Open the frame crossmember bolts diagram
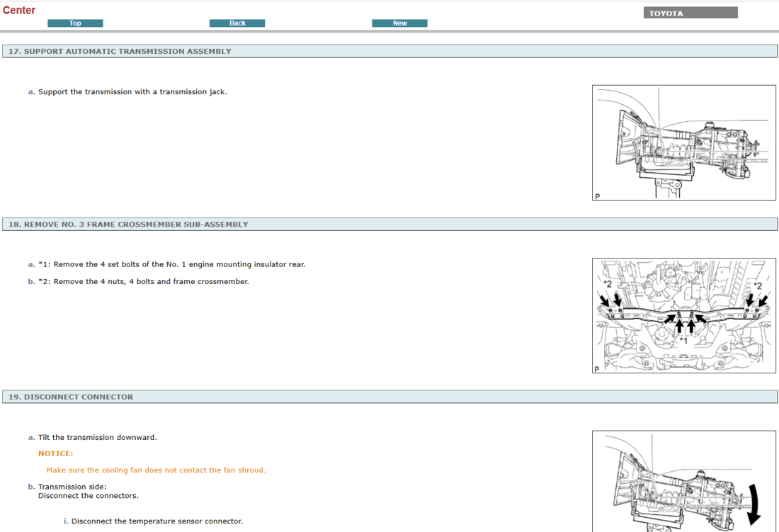Image resolution: width=779 pixels, height=532 pixels. (683, 315)
